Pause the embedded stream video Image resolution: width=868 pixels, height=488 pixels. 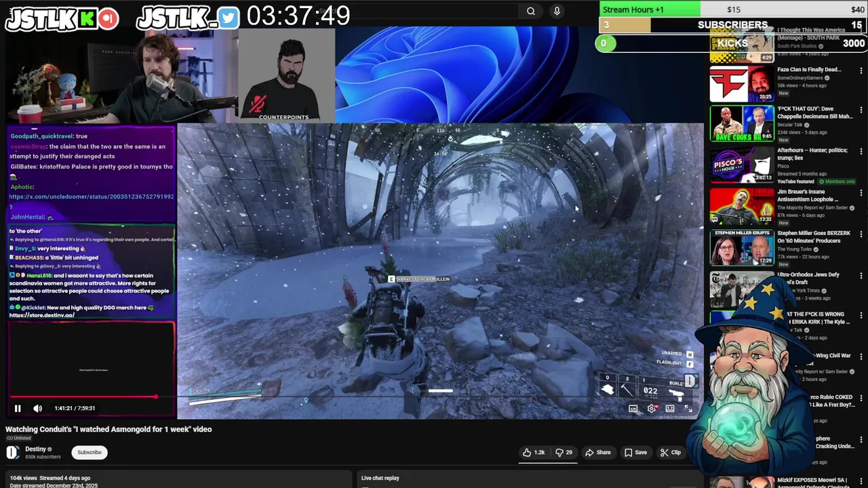[18, 408]
